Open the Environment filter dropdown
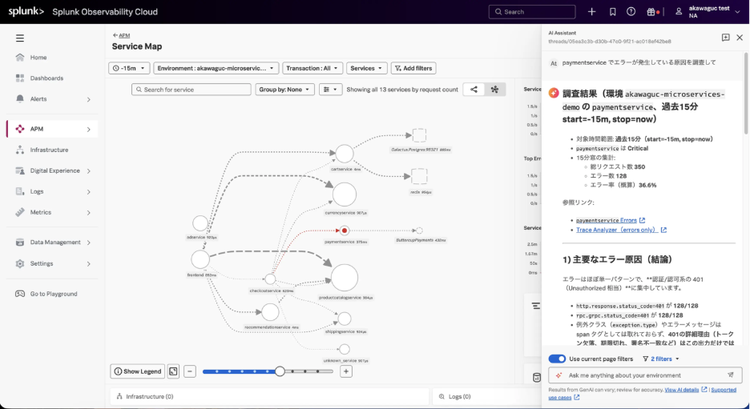This screenshot has height=409, width=750. [x=216, y=68]
